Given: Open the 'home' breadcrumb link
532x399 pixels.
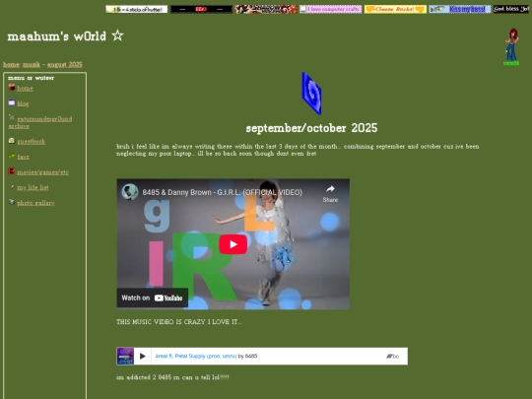Looking at the screenshot, I should [x=11, y=64].
